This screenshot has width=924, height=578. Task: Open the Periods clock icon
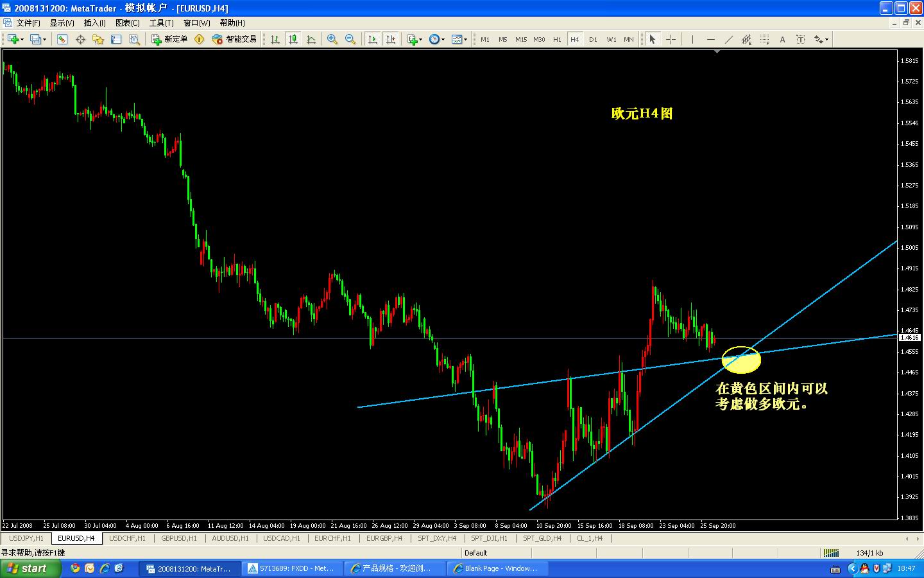pyautogui.click(x=434, y=39)
